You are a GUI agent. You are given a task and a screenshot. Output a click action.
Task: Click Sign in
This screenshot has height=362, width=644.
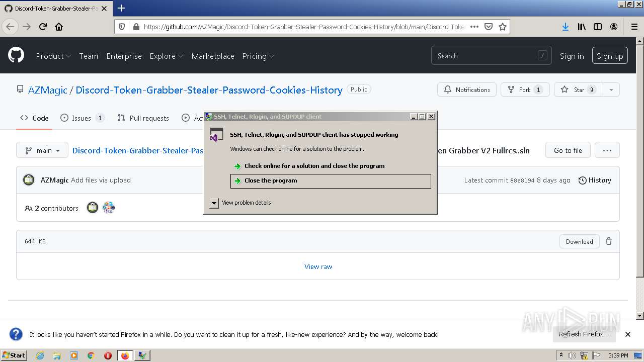tap(572, 56)
